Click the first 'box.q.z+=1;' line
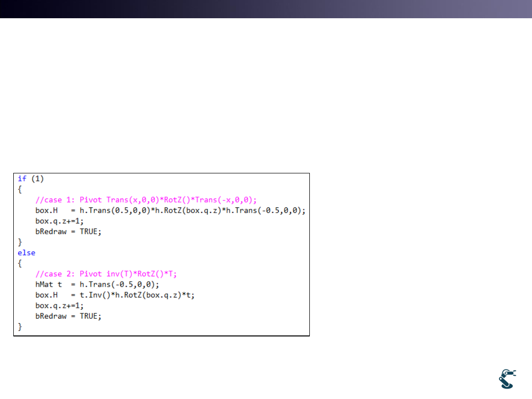The height and width of the screenshot is (399, 532). click(x=59, y=221)
